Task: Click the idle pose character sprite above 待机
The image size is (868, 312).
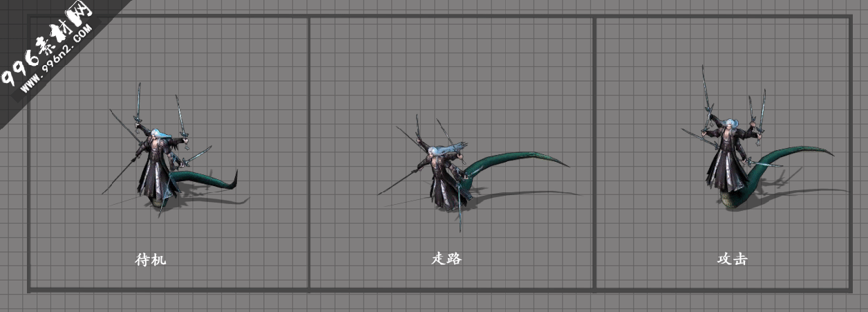Action: 169,149
